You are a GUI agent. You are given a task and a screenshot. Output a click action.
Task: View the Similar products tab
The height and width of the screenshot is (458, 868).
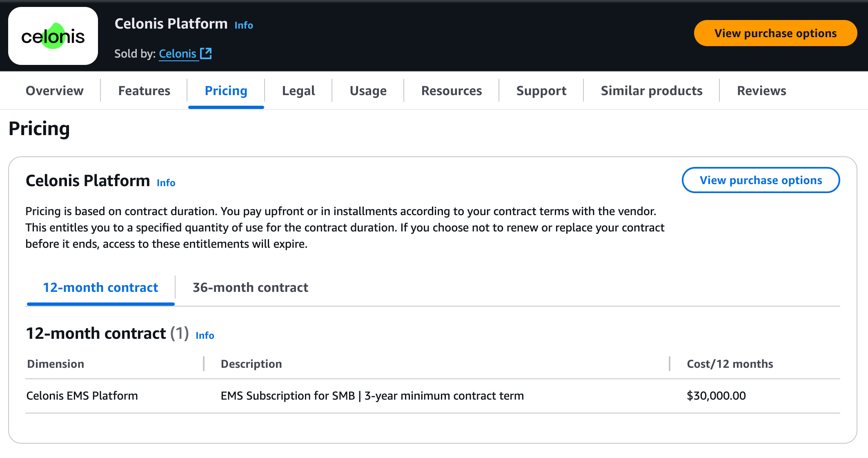pyautogui.click(x=651, y=91)
